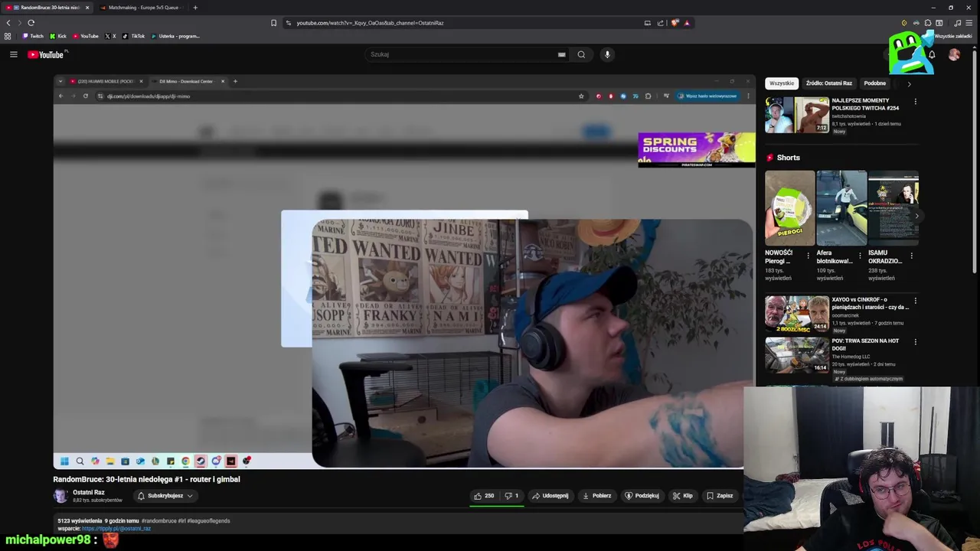Open TikTok bookmark
The image size is (980, 551).
[134, 36]
